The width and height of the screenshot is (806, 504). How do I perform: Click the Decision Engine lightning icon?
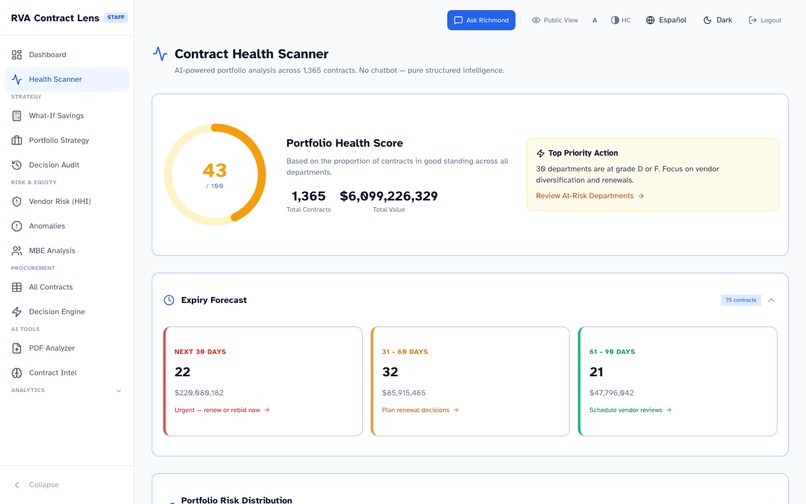tap(17, 312)
